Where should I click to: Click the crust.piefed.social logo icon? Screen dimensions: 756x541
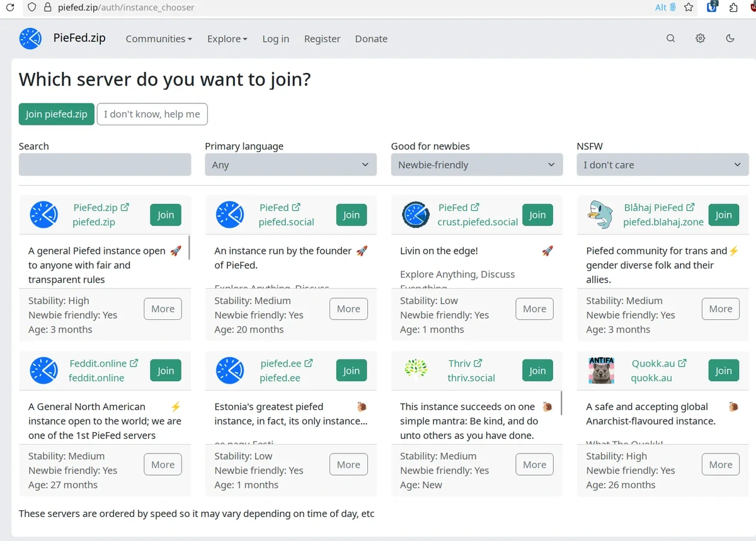[415, 215]
